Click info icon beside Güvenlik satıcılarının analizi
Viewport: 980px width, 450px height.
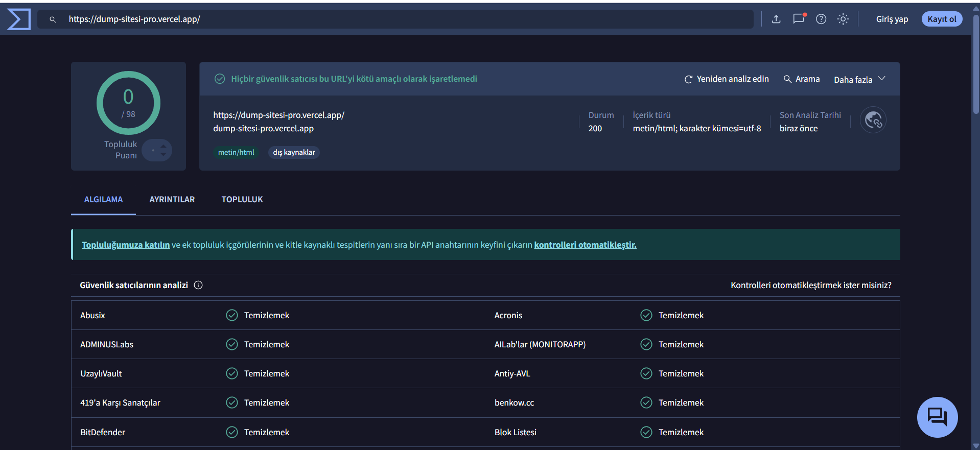click(198, 285)
